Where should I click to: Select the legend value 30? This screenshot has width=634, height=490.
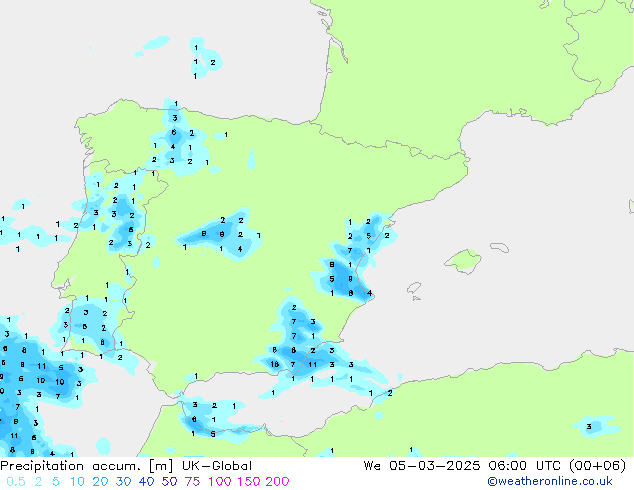click(x=123, y=482)
